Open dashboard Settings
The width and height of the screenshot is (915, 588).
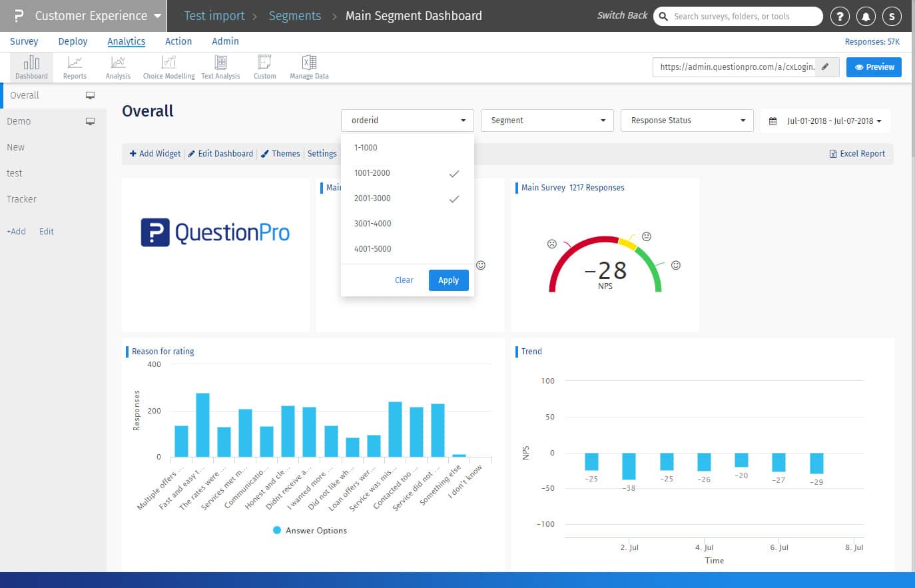[322, 154]
